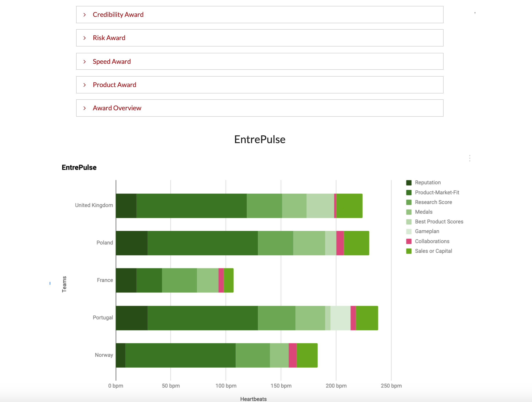Select the Medals legend label
Screen dimensions: 532x402
pyautogui.click(x=424, y=212)
